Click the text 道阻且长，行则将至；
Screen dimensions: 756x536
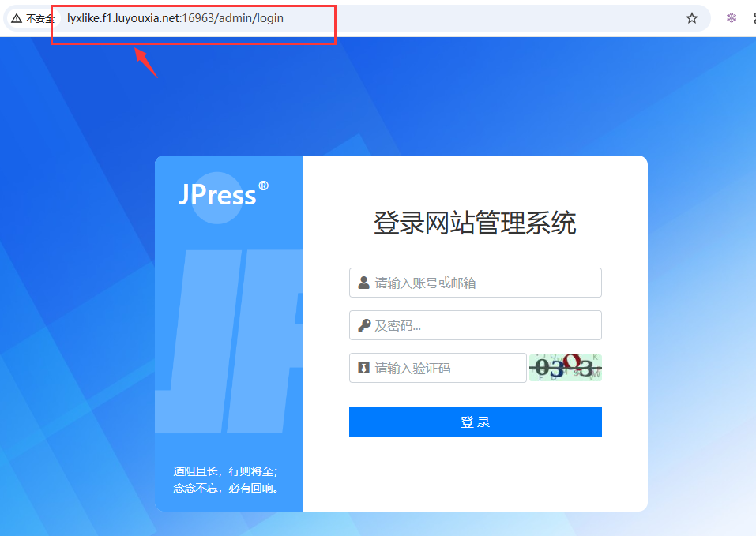226,471
